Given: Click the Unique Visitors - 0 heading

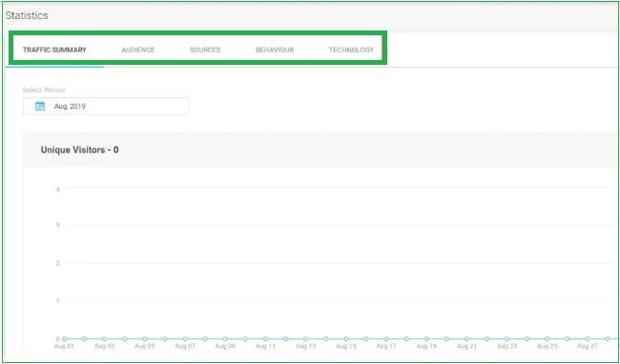Looking at the screenshot, I should click(79, 150).
